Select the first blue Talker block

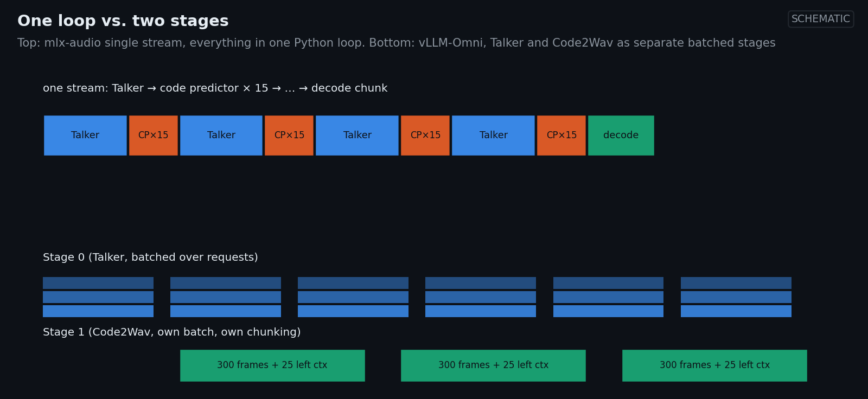pyautogui.click(x=85, y=136)
